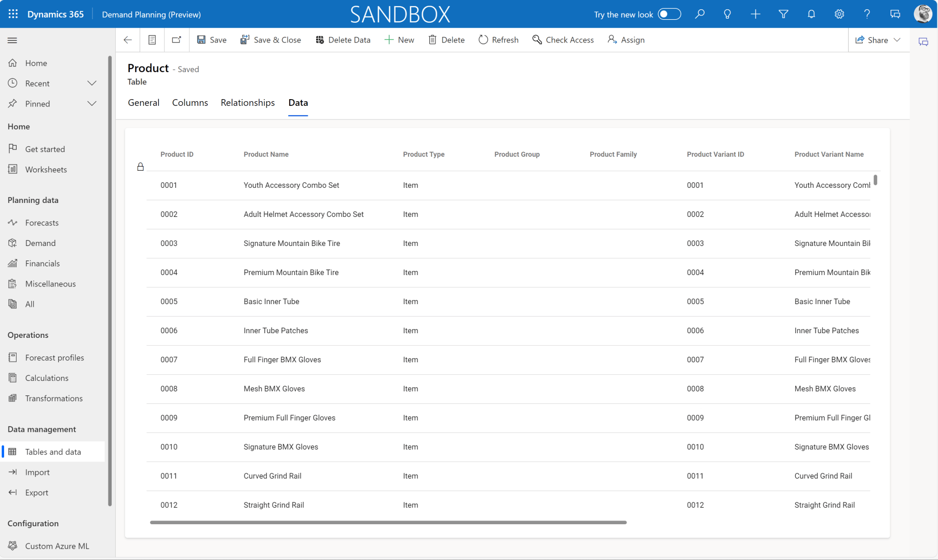Open the Dynamics 365 app launcher grid
Screen dimensions: 938x560
click(x=13, y=14)
